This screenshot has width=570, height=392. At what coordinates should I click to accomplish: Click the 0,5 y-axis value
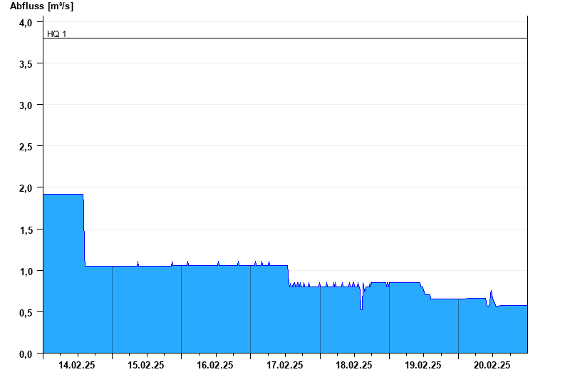point(26,313)
